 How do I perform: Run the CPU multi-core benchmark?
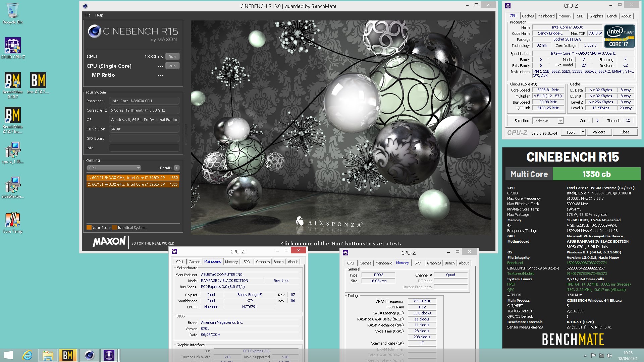pyautogui.click(x=172, y=57)
